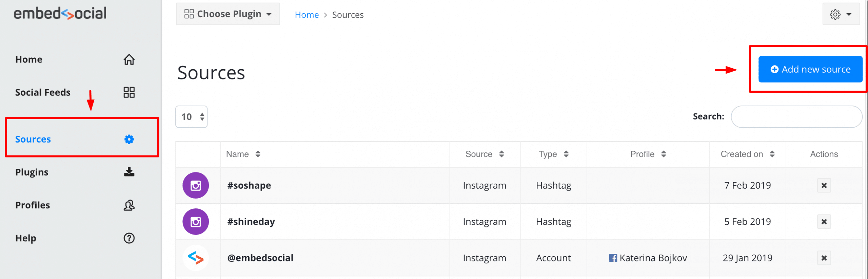Go to Home breadcrumb link

point(307,15)
